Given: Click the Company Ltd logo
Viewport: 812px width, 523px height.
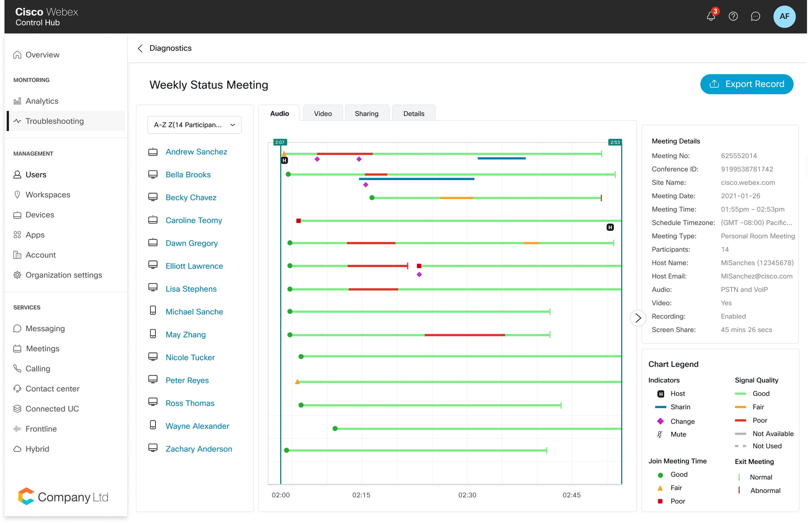Looking at the screenshot, I should coord(63,497).
